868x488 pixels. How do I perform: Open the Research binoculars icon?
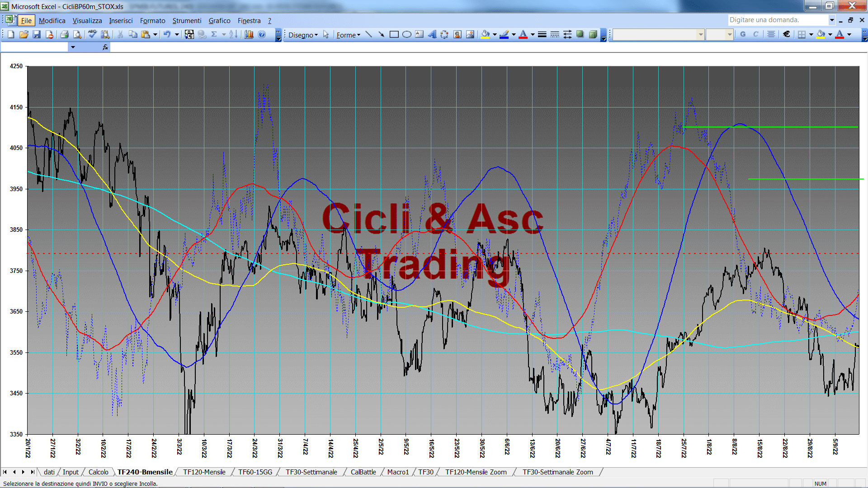(x=105, y=34)
